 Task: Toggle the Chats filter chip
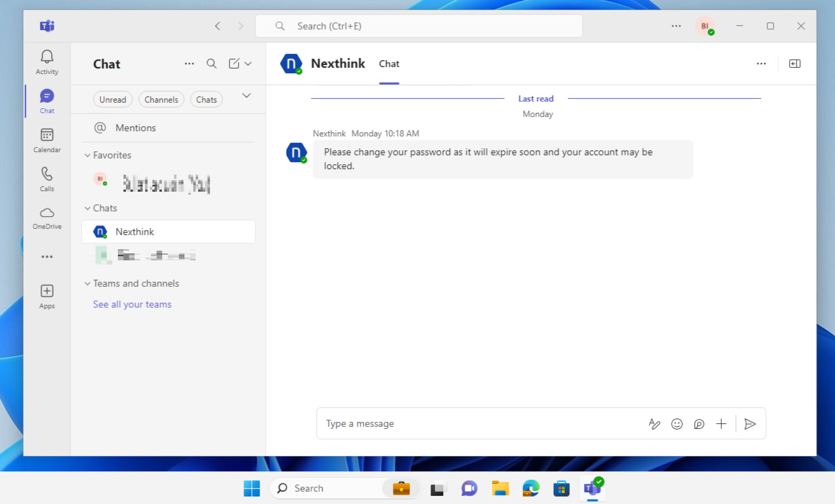tap(206, 100)
